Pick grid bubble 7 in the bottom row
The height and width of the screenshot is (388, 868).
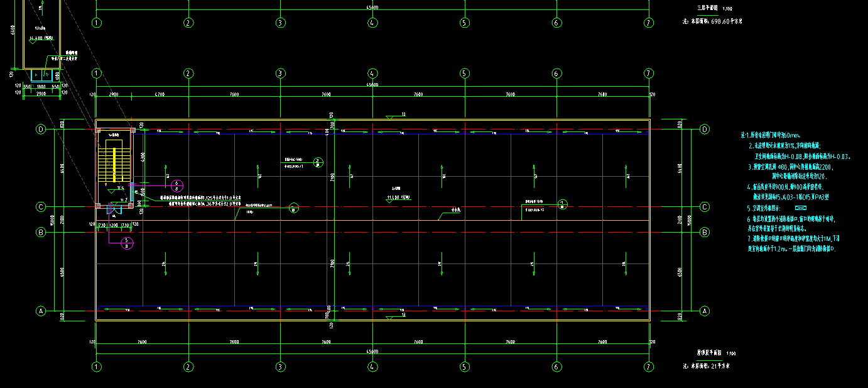click(x=649, y=367)
